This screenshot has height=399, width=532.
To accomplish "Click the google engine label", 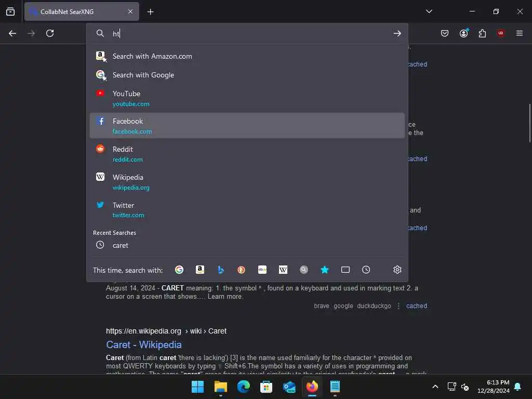I will click(x=343, y=306).
